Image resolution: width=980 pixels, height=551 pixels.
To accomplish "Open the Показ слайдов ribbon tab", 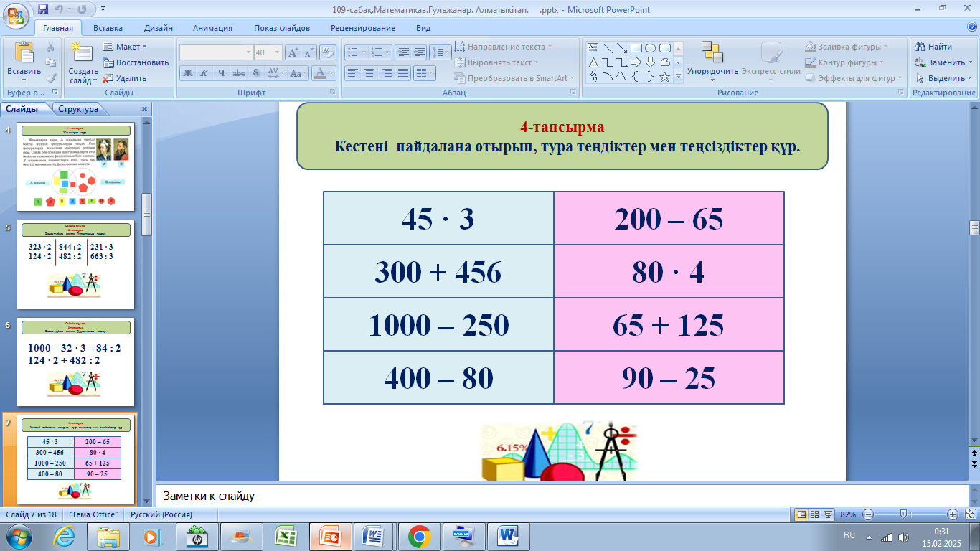I will pyautogui.click(x=282, y=28).
